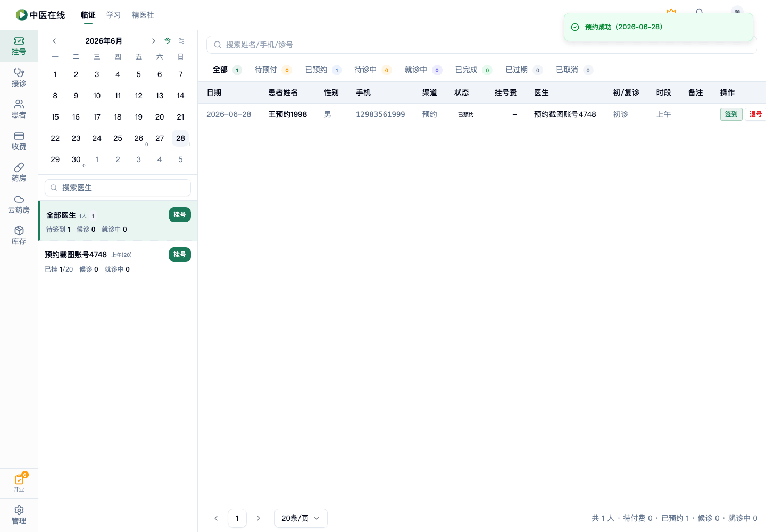
Task: Select the 已完成 status tab
Action: click(x=473, y=70)
